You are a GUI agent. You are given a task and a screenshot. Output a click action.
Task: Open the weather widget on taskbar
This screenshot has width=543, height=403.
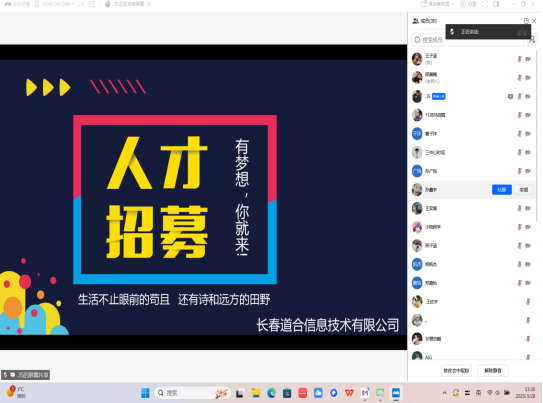click(17, 393)
